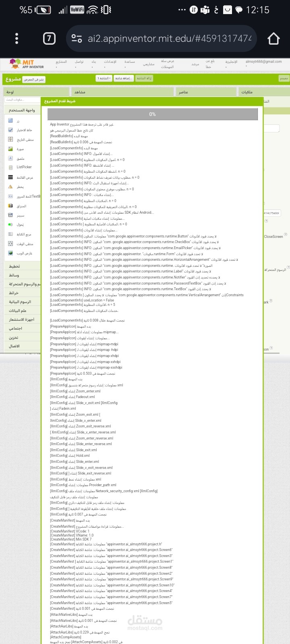The height and width of the screenshot is (644, 290).
Task: Click the Designer (مصمم) button
Action: pyautogui.click(x=284, y=78)
